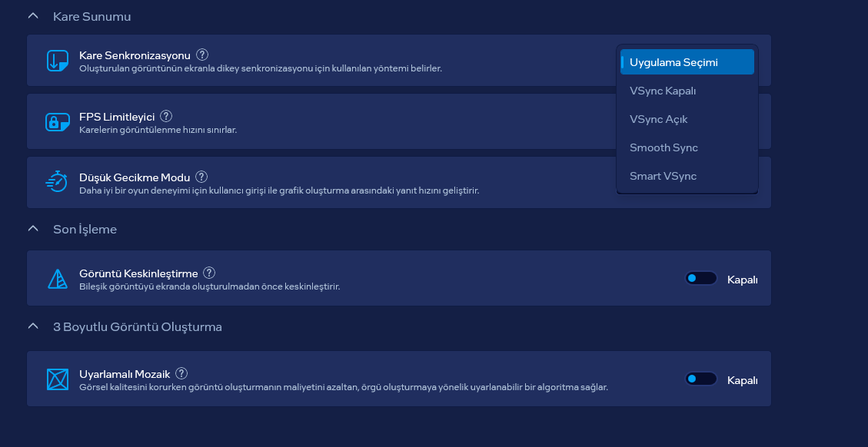868x447 pixels.
Task: Collapse the Son İşleme section
Action: [x=33, y=228]
